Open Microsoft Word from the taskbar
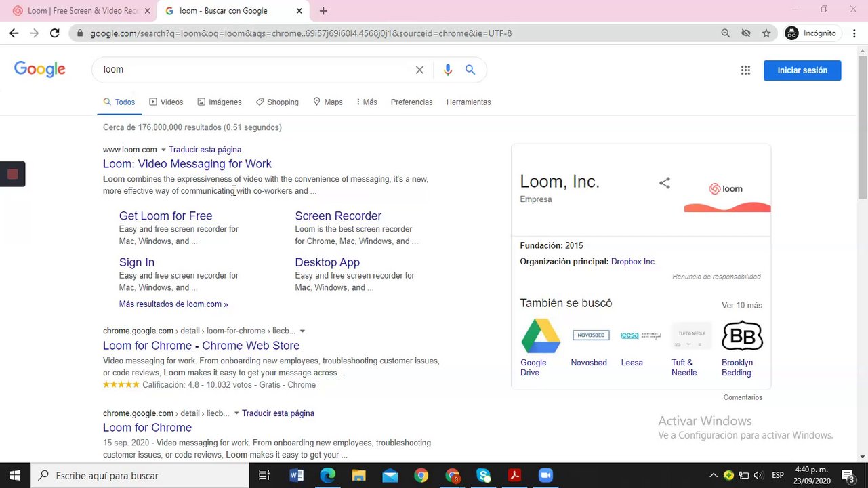Screen dimensions: 868x488 pyautogui.click(x=296, y=476)
